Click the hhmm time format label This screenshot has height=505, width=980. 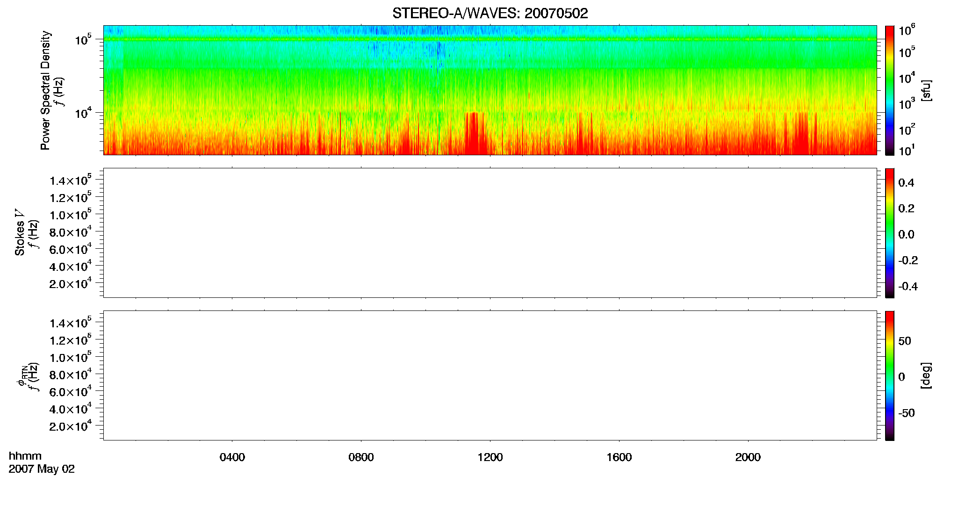click(x=25, y=456)
